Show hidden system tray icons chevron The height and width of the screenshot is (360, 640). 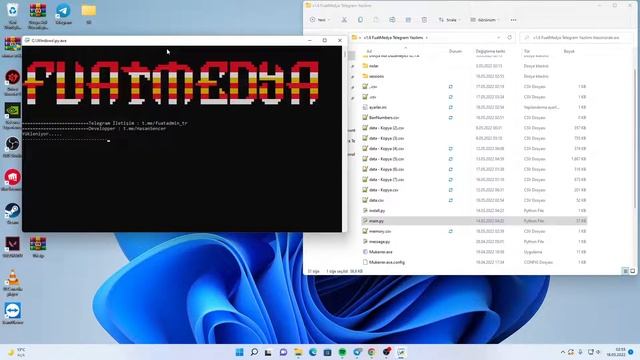(563, 352)
